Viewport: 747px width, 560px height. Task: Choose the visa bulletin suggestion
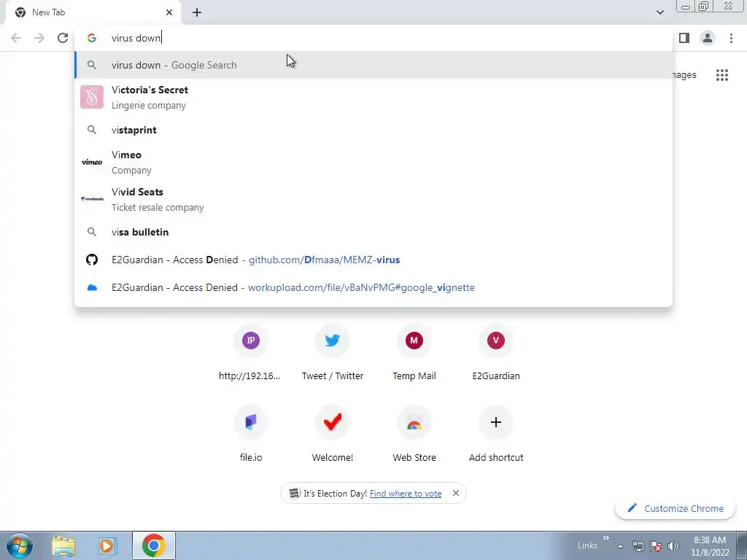tap(373, 232)
